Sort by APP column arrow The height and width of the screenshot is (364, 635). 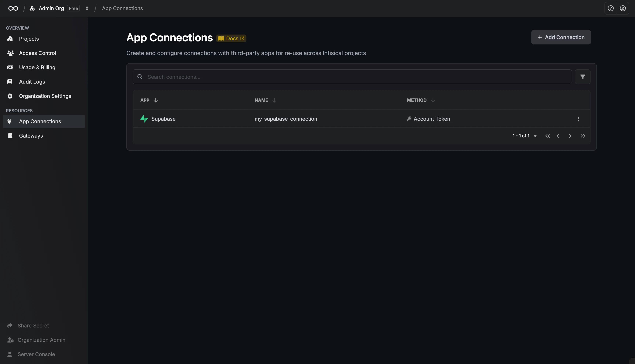pyautogui.click(x=156, y=100)
